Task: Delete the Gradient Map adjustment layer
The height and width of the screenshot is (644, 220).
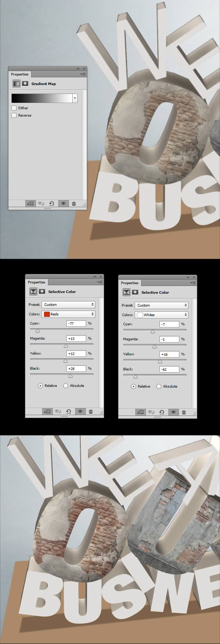Action: coord(74,204)
